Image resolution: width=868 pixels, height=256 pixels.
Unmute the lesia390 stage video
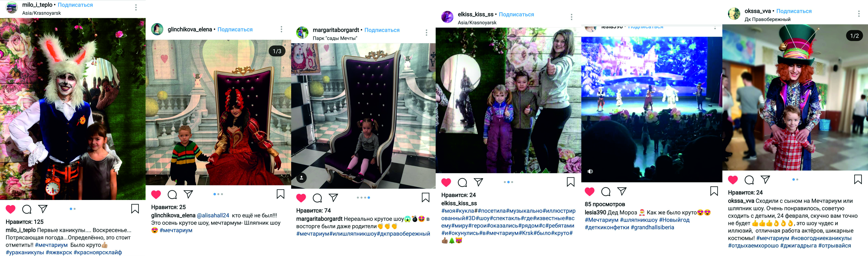pyautogui.click(x=590, y=171)
